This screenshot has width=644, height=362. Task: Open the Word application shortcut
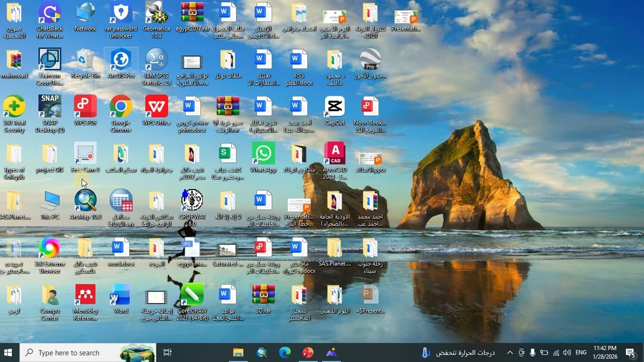tap(121, 299)
